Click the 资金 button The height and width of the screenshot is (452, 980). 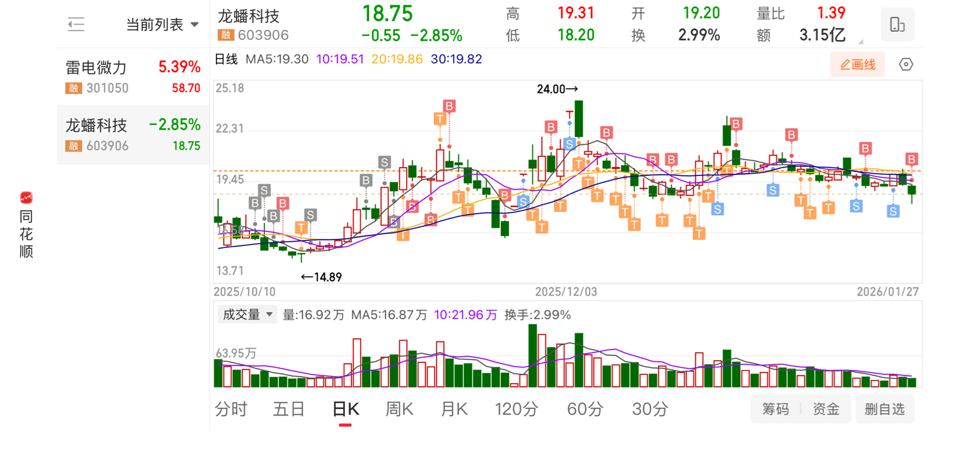[x=826, y=409]
